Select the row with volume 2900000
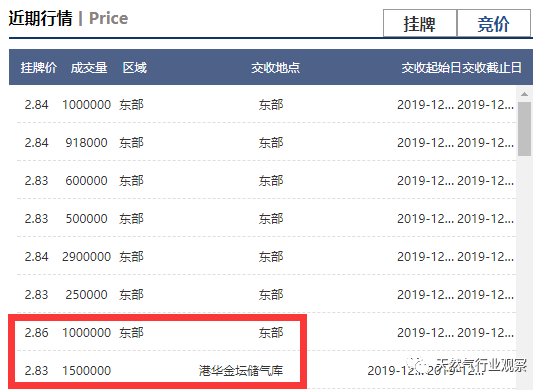This screenshot has height=390, width=544. (x=266, y=256)
